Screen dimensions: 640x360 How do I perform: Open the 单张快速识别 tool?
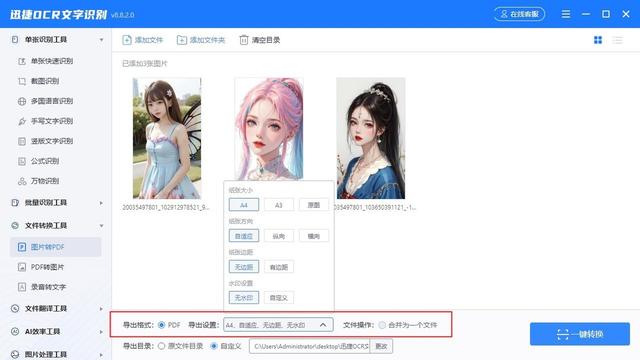[51, 61]
